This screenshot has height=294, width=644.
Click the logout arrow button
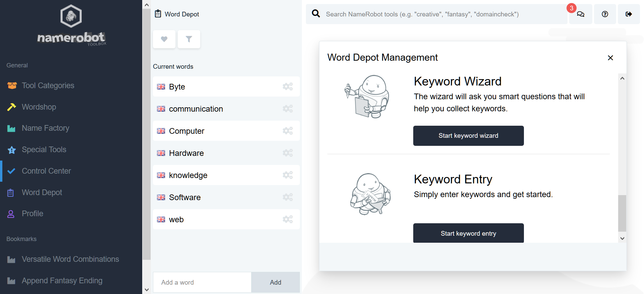pyautogui.click(x=629, y=14)
